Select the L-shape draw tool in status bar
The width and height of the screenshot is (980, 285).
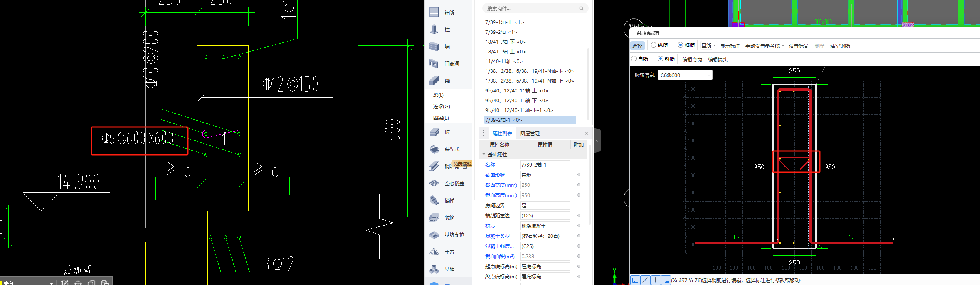[x=635, y=280]
